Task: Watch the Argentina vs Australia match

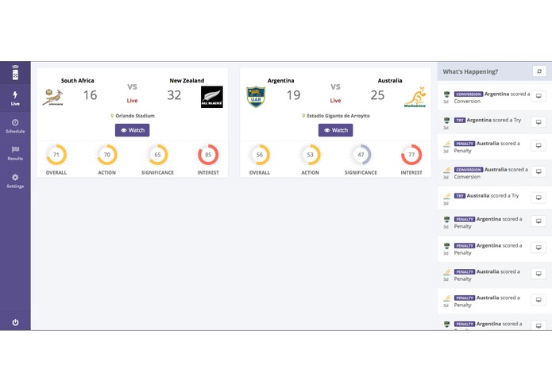Action: tap(335, 130)
